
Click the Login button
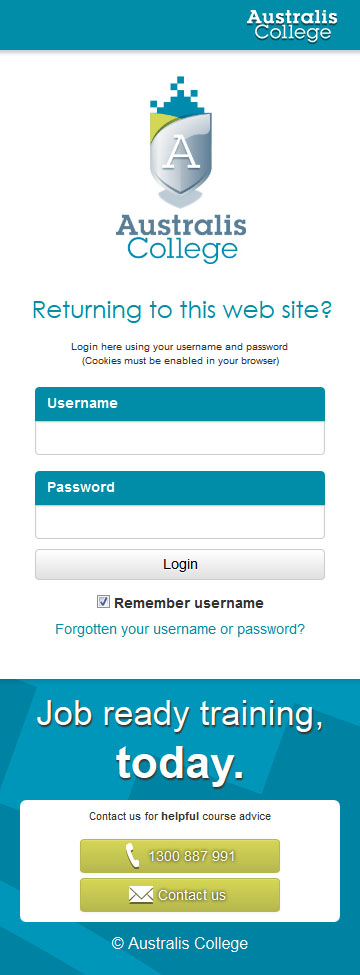pos(180,565)
